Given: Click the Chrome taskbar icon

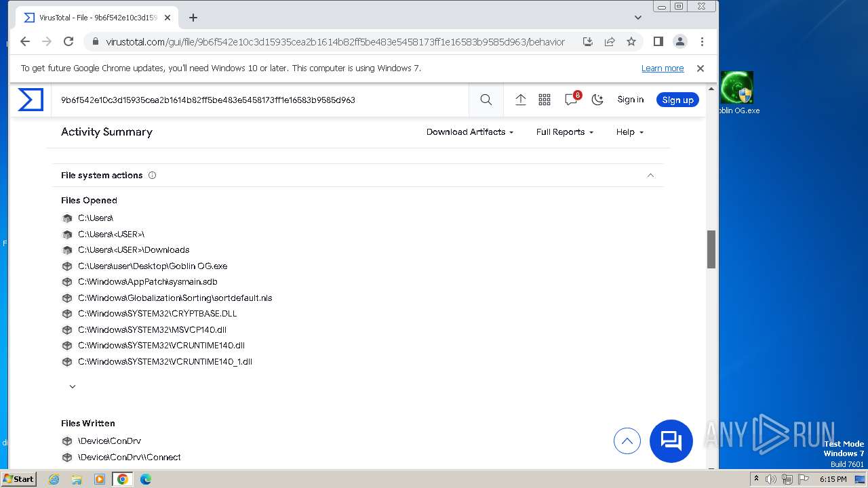Looking at the screenshot, I should [123, 479].
